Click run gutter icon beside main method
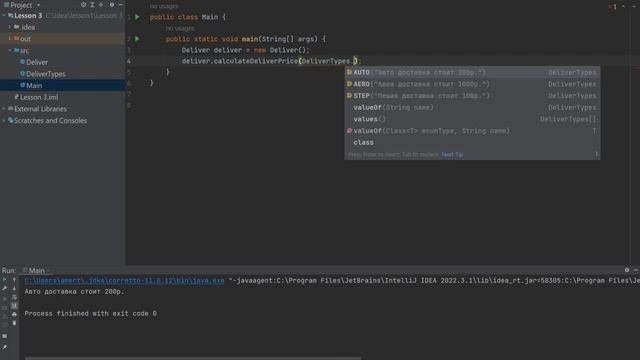 coord(137,39)
